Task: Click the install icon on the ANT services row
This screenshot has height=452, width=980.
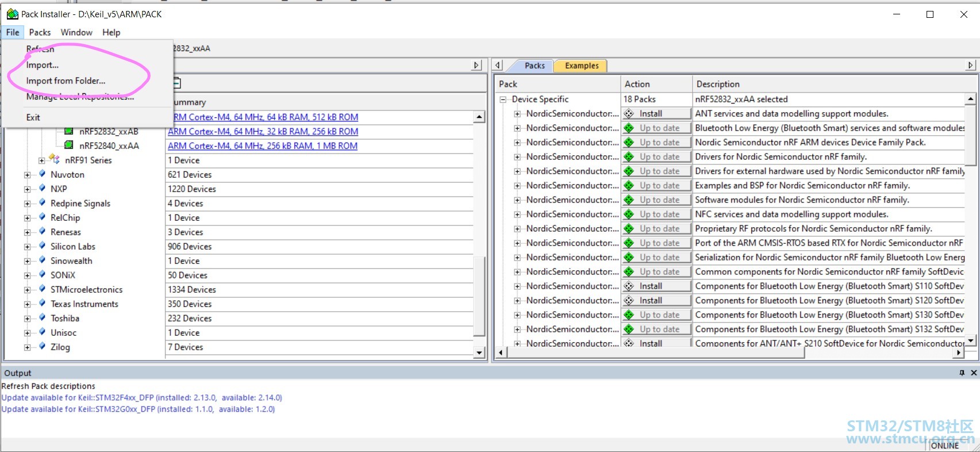Action: tap(629, 113)
